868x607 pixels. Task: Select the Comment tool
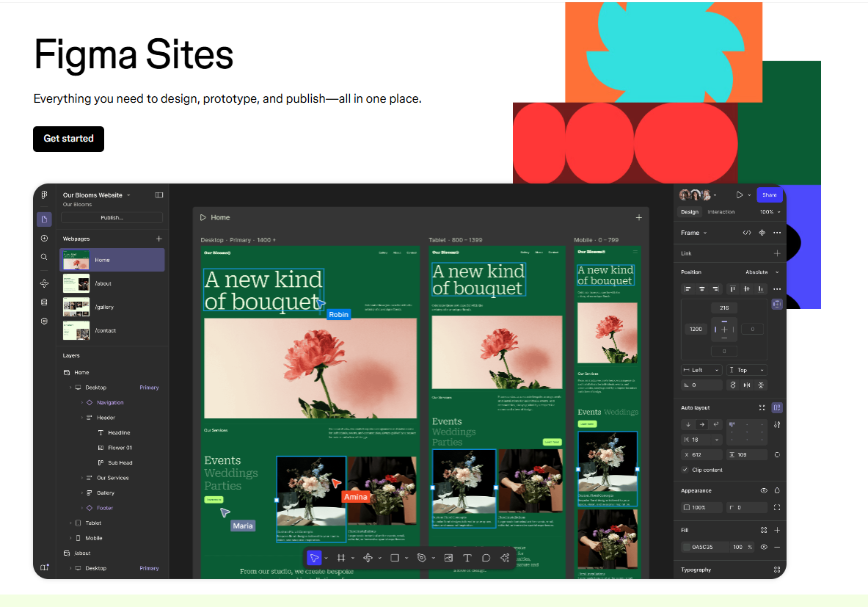[486, 558]
